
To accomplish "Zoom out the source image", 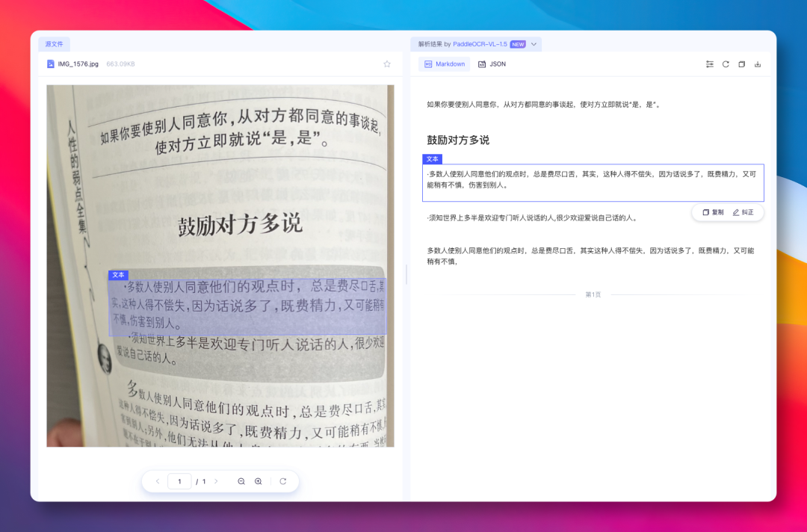I will (241, 481).
